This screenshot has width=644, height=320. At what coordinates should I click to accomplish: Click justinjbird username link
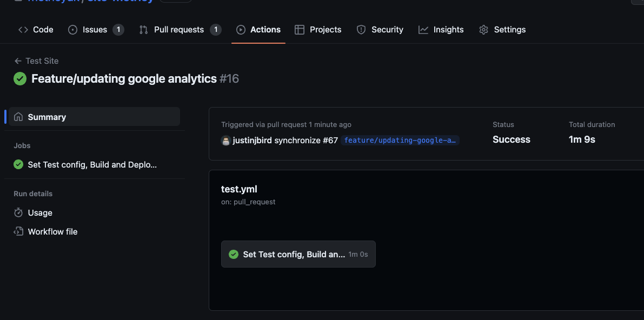tap(252, 140)
